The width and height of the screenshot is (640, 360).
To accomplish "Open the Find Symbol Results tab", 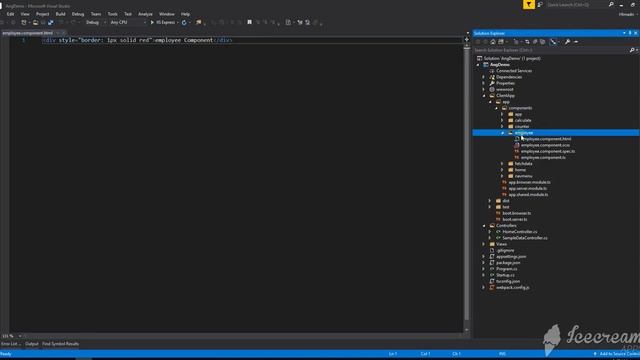I will [60, 344].
